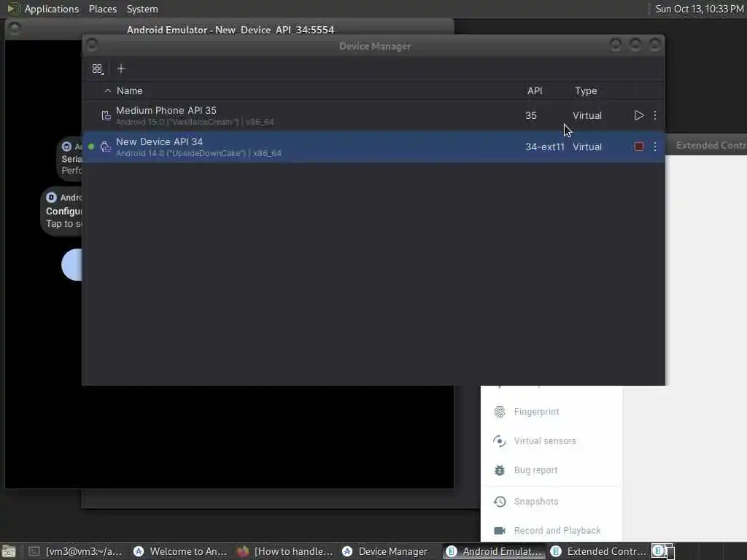Click the 34-ext11 API value
The height and width of the screenshot is (560, 747).
[x=544, y=147]
